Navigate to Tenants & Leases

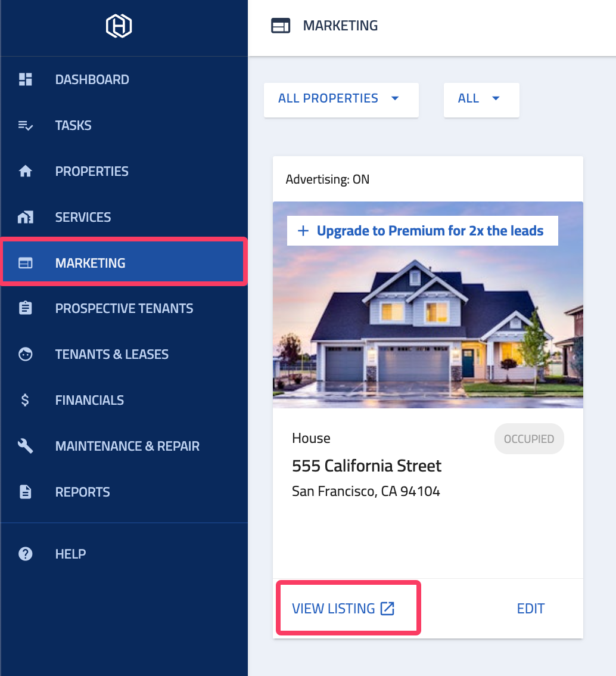124,354
